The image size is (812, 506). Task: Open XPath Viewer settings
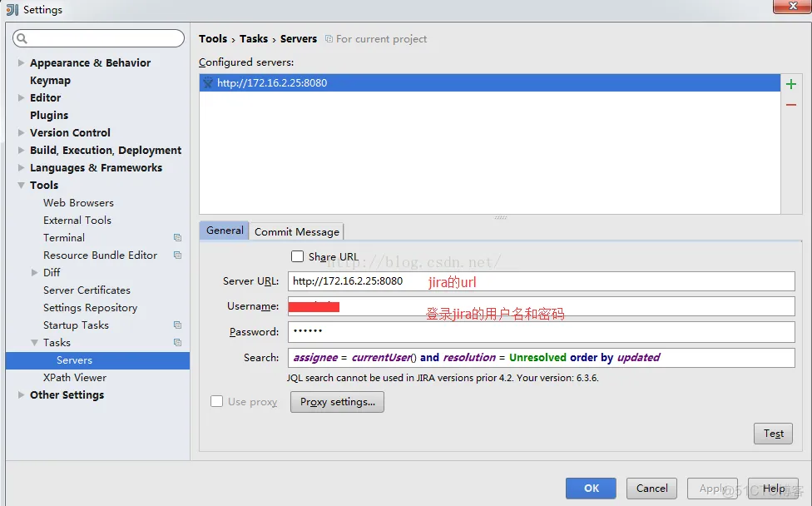click(75, 378)
